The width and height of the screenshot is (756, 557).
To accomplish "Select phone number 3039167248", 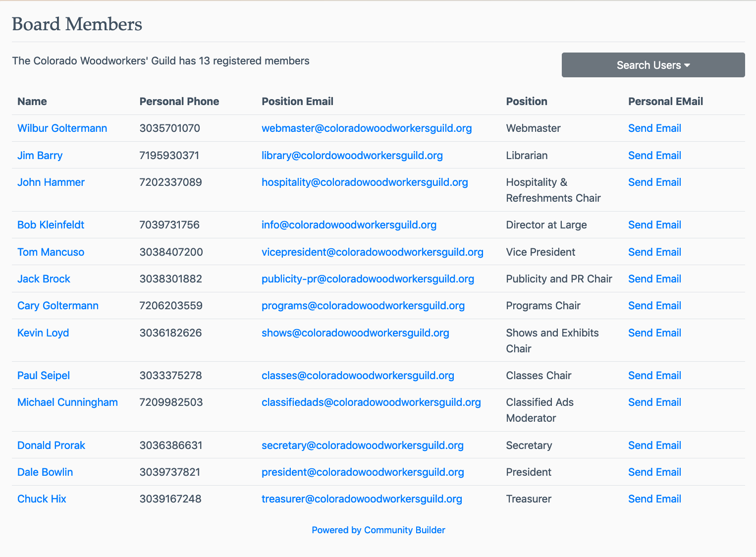I will [170, 499].
